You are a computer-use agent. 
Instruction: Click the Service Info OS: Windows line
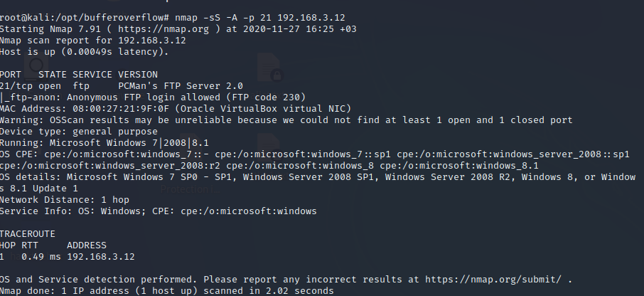point(158,211)
